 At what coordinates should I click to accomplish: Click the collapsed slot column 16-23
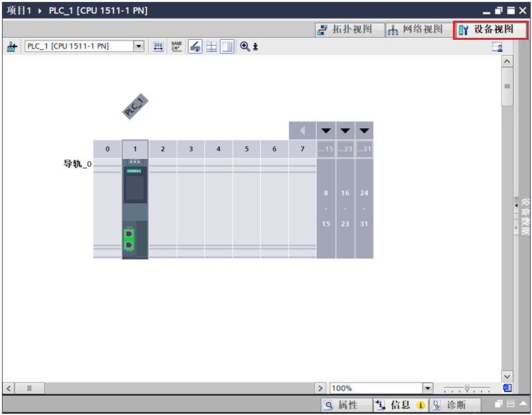pyautogui.click(x=345, y=208)
